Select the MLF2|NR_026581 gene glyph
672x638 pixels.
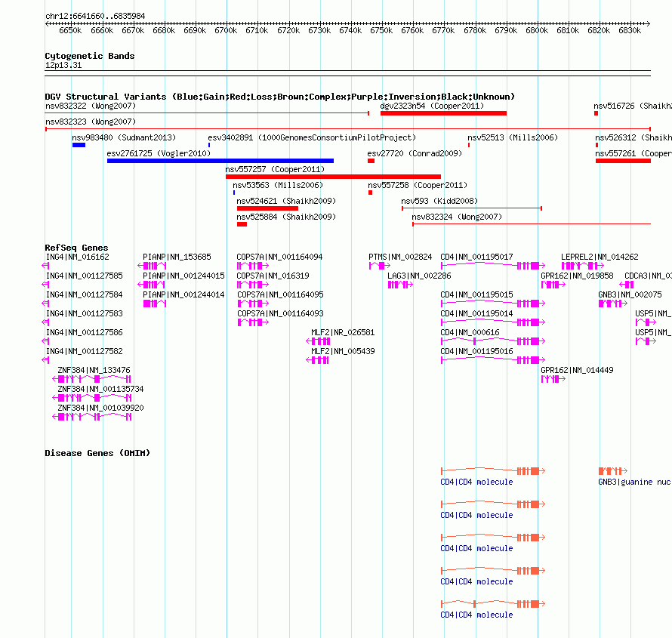(x=318, y=341)
